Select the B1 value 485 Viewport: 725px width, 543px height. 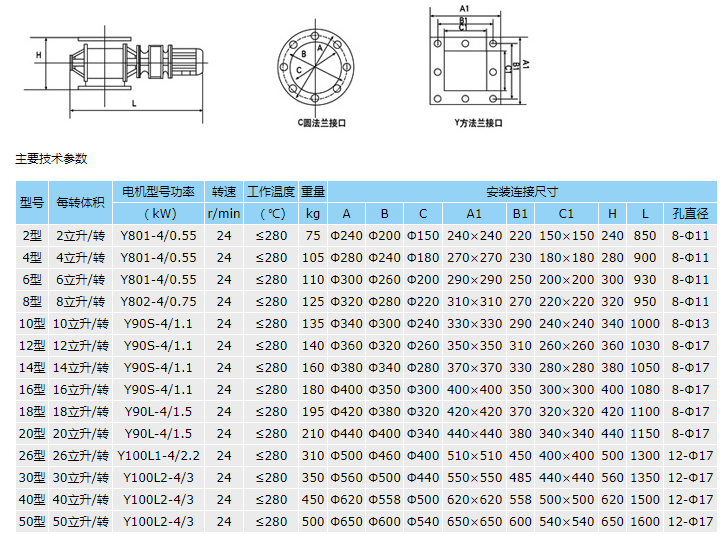pyautogui.click(x=520, y=477)
